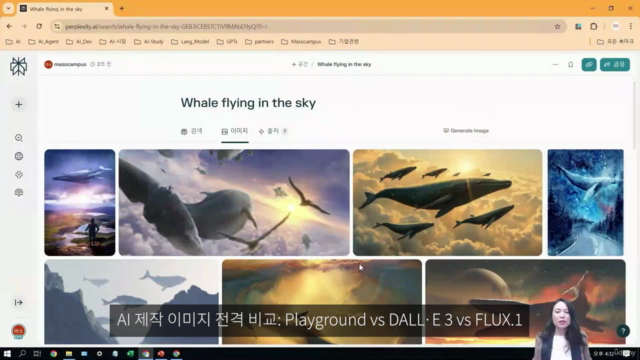Screen dimensions: 640x360
Task: Open the 출처 sources tab
Action: [273, 131]
